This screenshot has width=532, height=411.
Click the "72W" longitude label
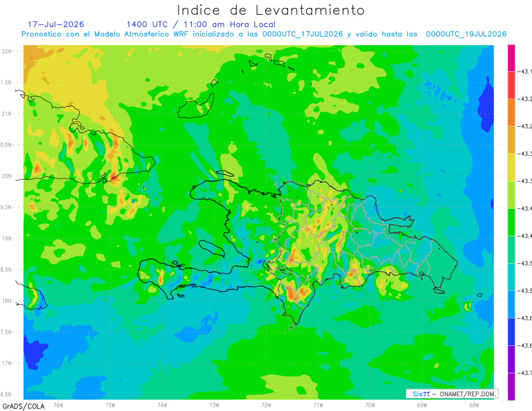click(266, 405)
